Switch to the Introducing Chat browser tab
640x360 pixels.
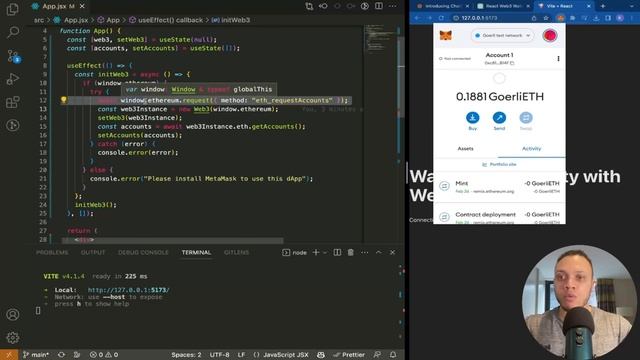coord(442,6)
